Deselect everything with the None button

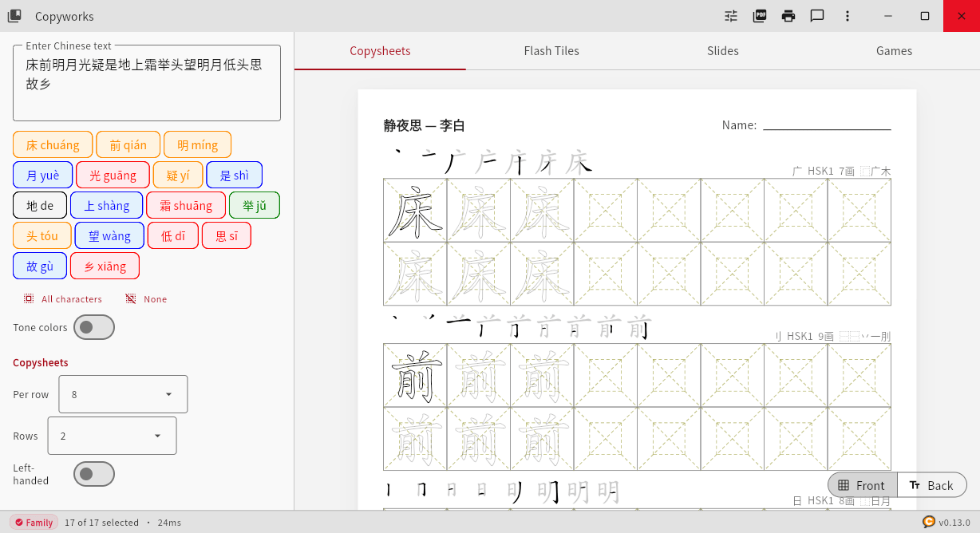pyautogui.click(x=147, y=298)
